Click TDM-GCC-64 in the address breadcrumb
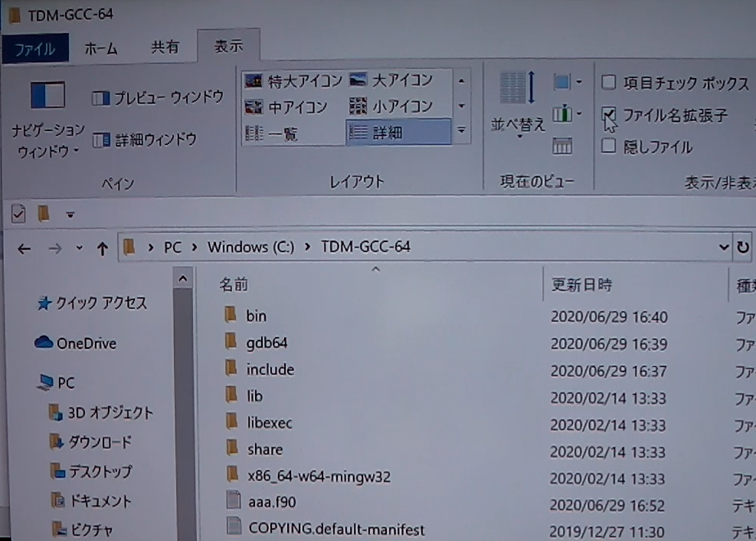Viewport: 756px width, 541px height. point(365,247)
